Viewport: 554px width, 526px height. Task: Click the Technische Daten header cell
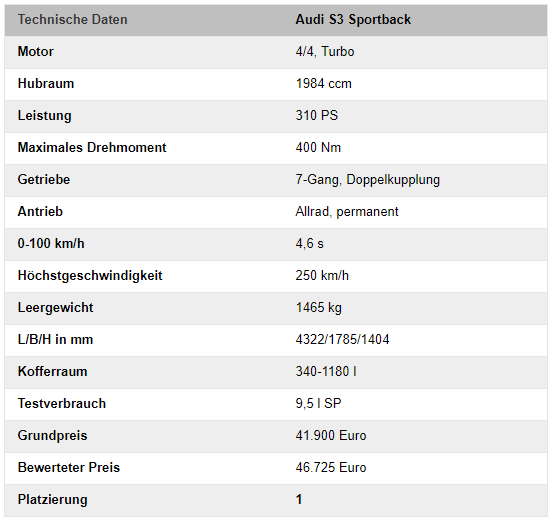[72, 19]
